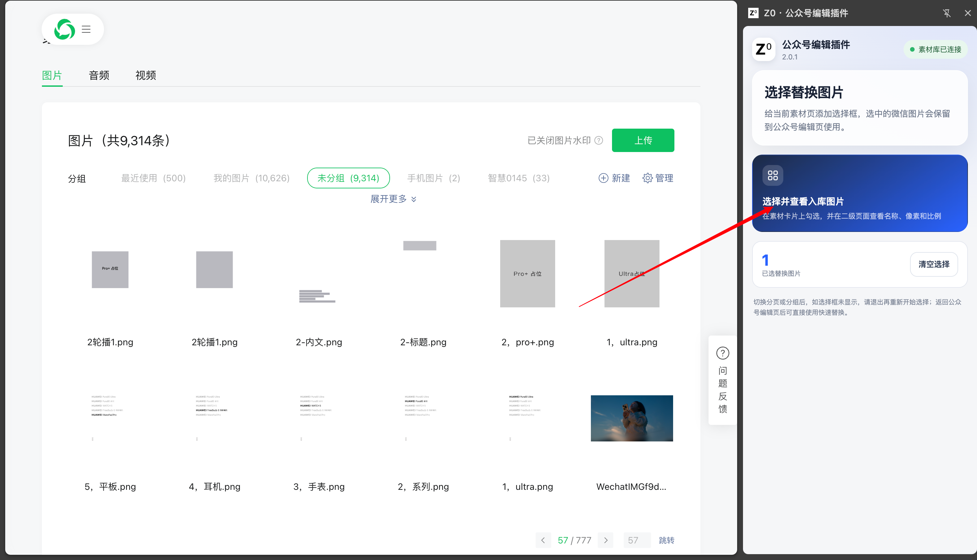
Task: Click the Z0 icon in plugin title bar
Action: (x=753, y=13)
